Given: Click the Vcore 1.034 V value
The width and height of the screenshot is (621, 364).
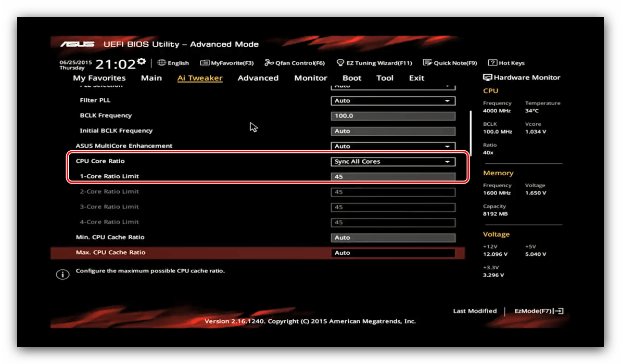Looking at the screenshot, I should point(536,132).
